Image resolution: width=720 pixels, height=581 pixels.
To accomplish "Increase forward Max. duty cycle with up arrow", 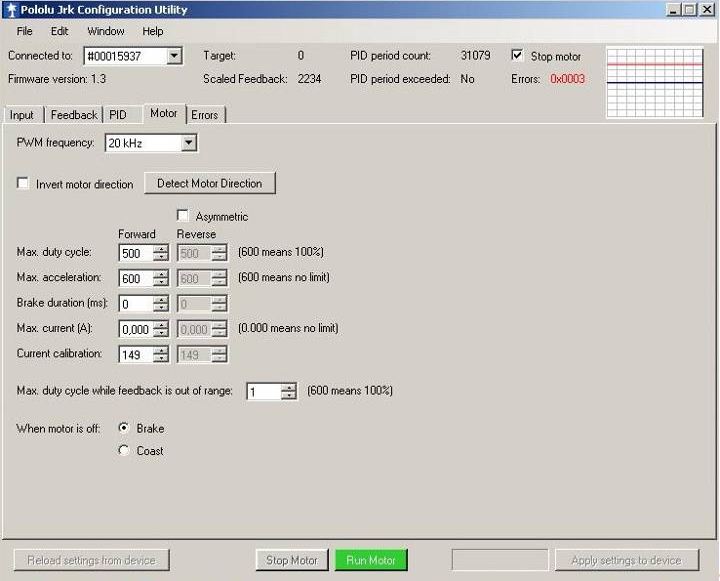I will click(160, 248).
